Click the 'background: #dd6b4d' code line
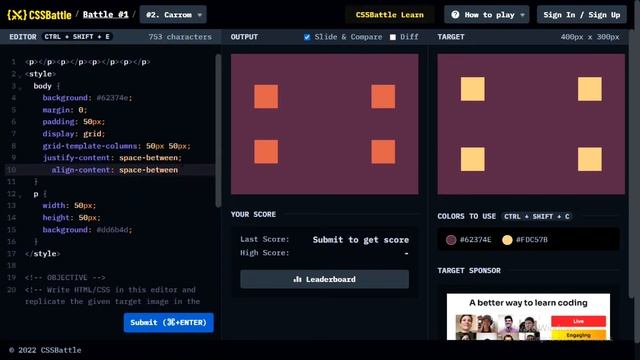Screen dimensions: 640x360 click(87, 230)
